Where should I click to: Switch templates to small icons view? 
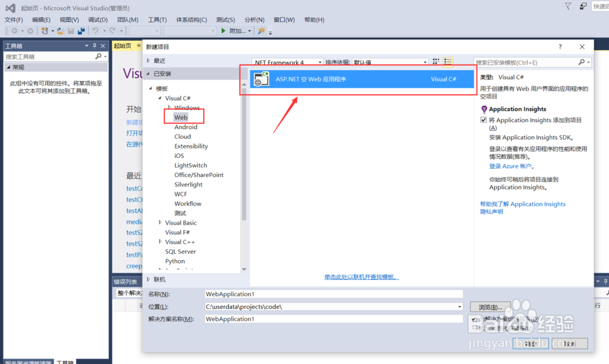pos(436,61)
